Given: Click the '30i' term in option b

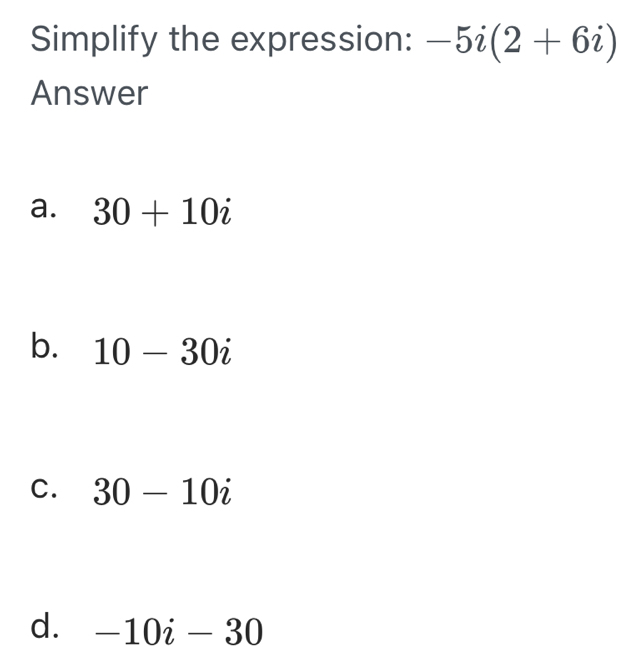Looking at the screenshot, I should pyautogui.click(x=207, y=352).
